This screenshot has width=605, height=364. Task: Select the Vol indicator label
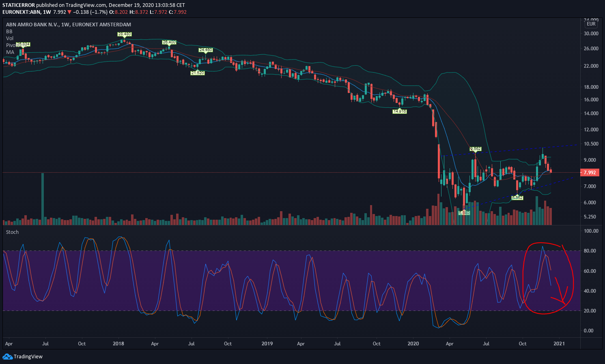[10, 38]
